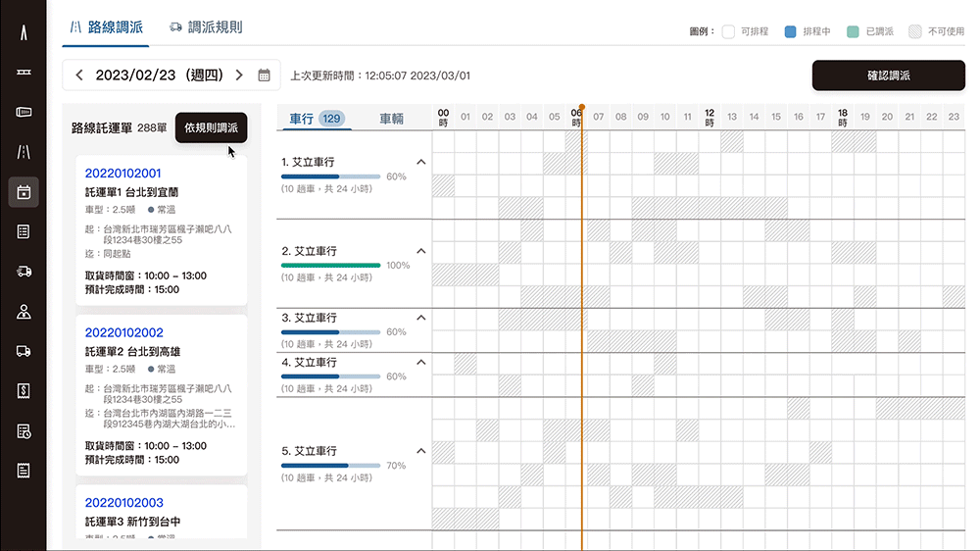
Task: Switch to the 路線調派 tab
Action: pyautogui.click(x=106, y=26)
